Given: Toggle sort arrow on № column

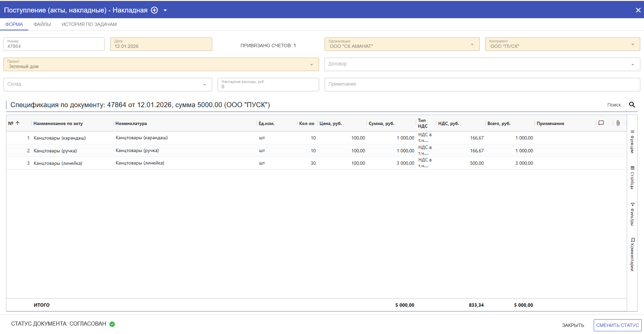Looking at the screenshot, I should click(x=18, y=123).
